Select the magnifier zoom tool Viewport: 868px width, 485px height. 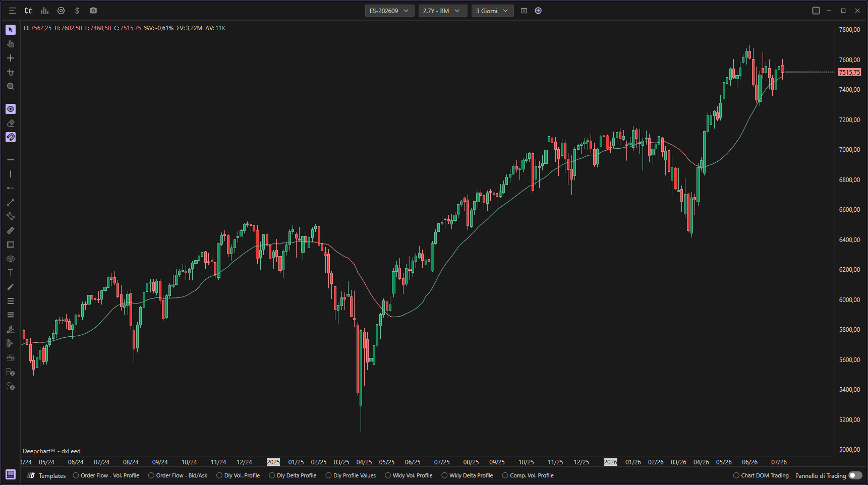(11, 86)
